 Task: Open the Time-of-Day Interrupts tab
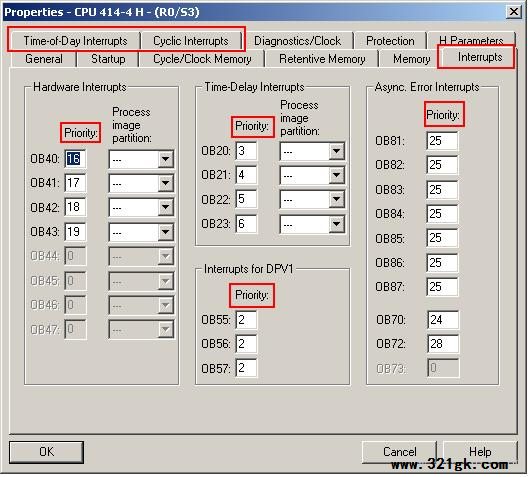pyautogui.click(x=75, y=41)
